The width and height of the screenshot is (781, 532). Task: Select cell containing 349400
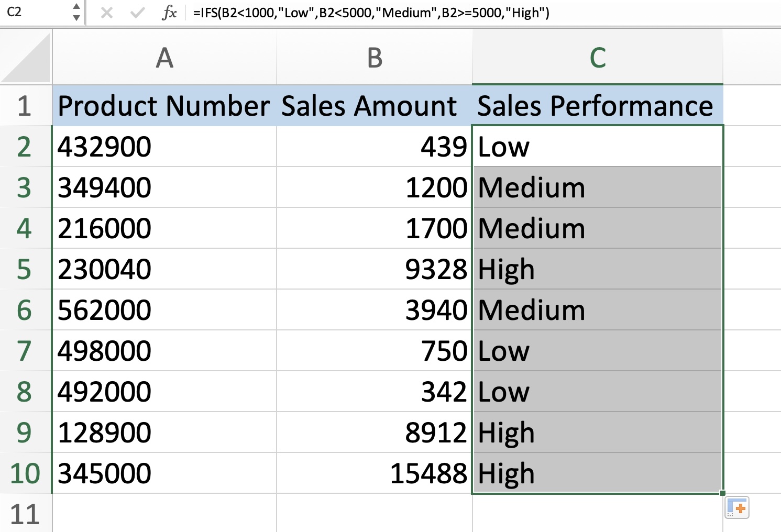pos(164,187)
